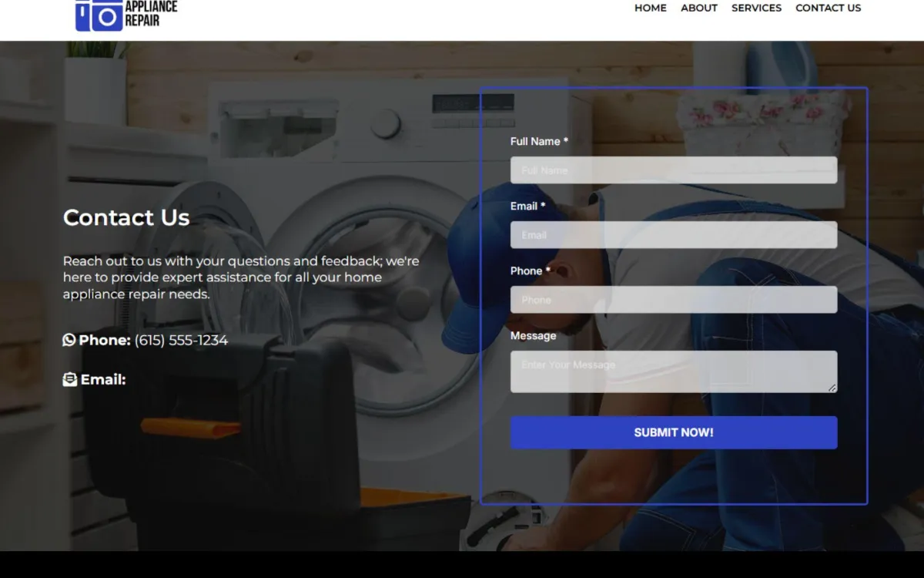Go to the ABOUT page
Screen dimensions: 924x578
pos(699,8)
